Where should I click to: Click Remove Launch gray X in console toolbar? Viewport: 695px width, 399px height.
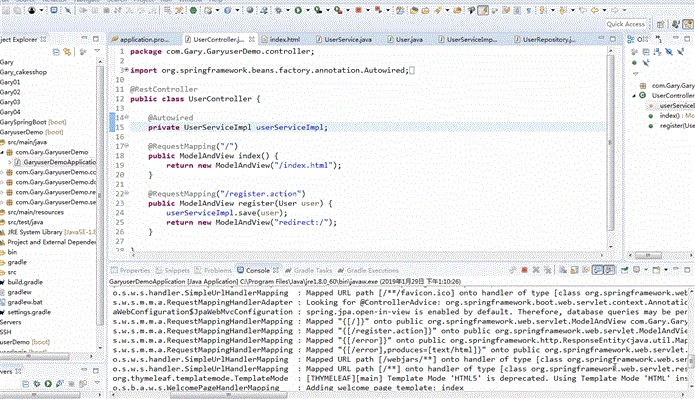coord(536,270)
